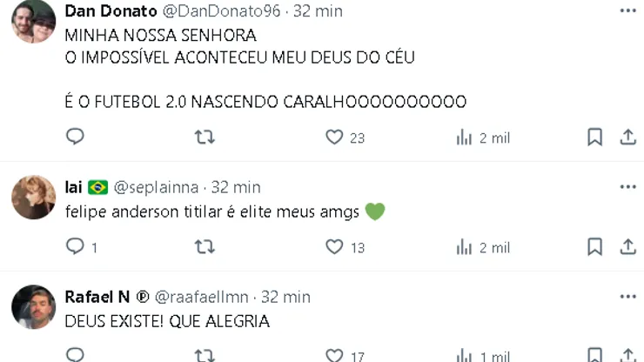644x362 pixels.
Task: Open Dan Donato's profile name link
Action: coord(111,11)
